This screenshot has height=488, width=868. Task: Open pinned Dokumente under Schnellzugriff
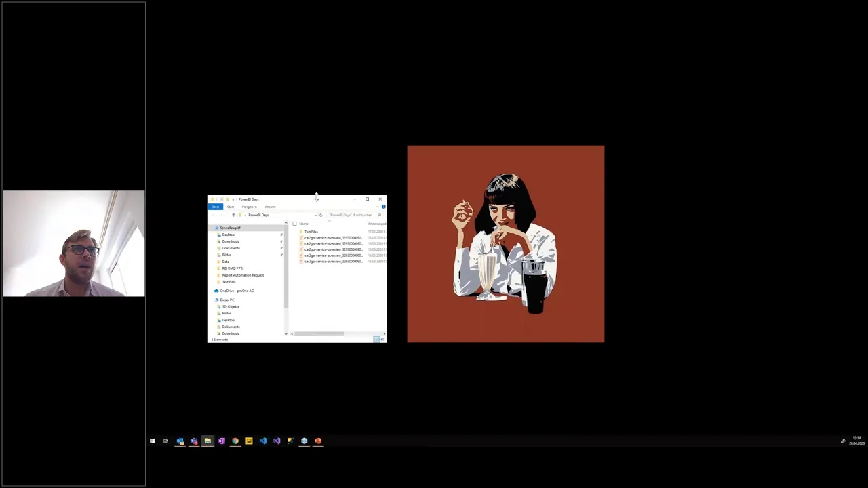(231, 248)
